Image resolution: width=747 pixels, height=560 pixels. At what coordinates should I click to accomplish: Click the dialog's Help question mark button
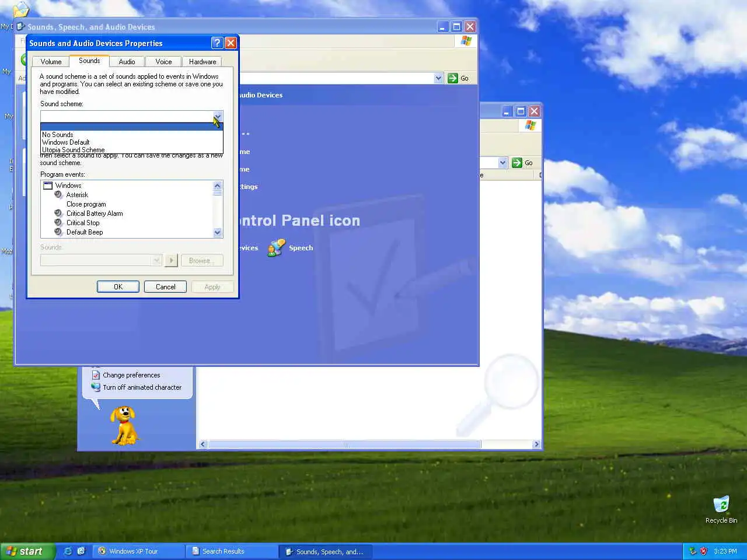[217, 43]
